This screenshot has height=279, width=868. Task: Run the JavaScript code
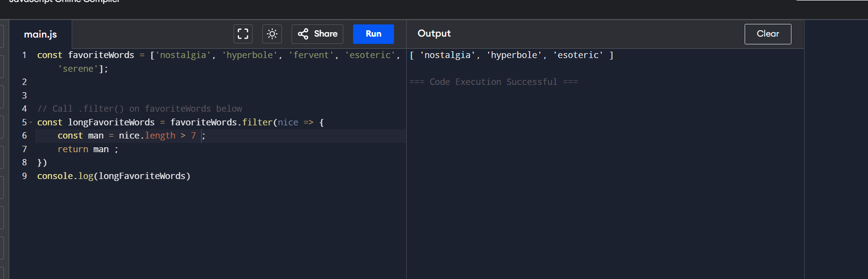[373, 34]
